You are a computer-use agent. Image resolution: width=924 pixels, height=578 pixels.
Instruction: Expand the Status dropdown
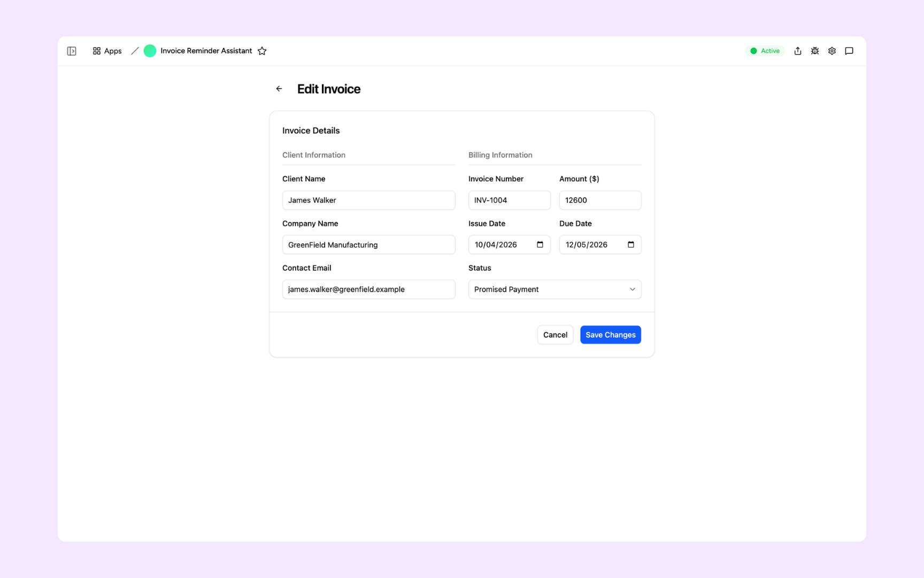tap(555, 290)
